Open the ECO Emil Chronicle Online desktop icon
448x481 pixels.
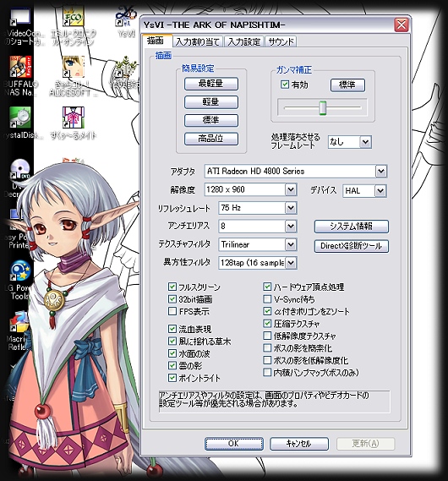(x=73, y=17)
